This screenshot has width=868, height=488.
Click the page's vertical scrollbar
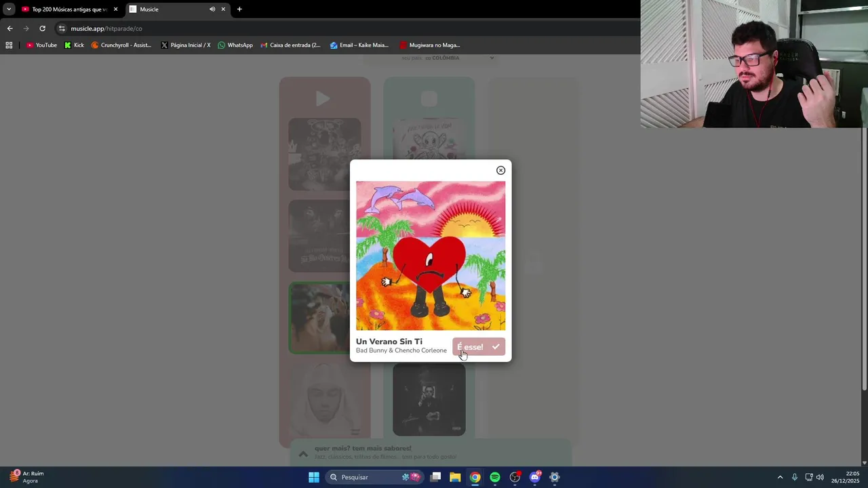click(864, 258)
